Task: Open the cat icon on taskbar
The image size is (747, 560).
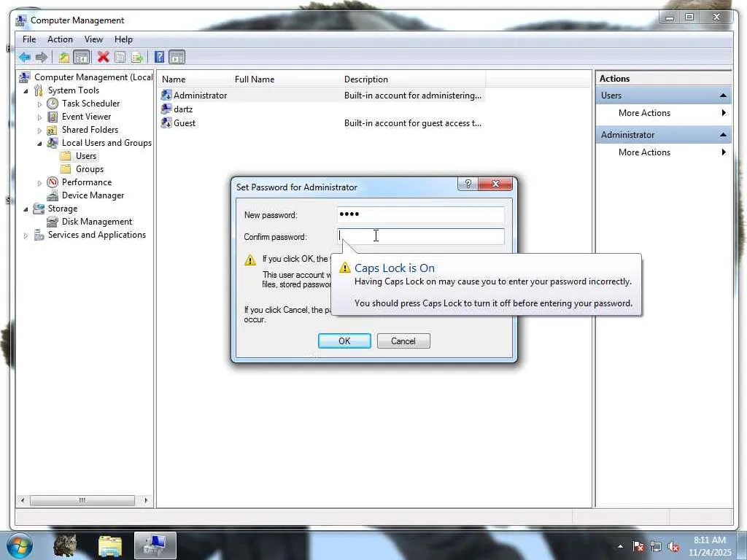Action: (65, 545)
